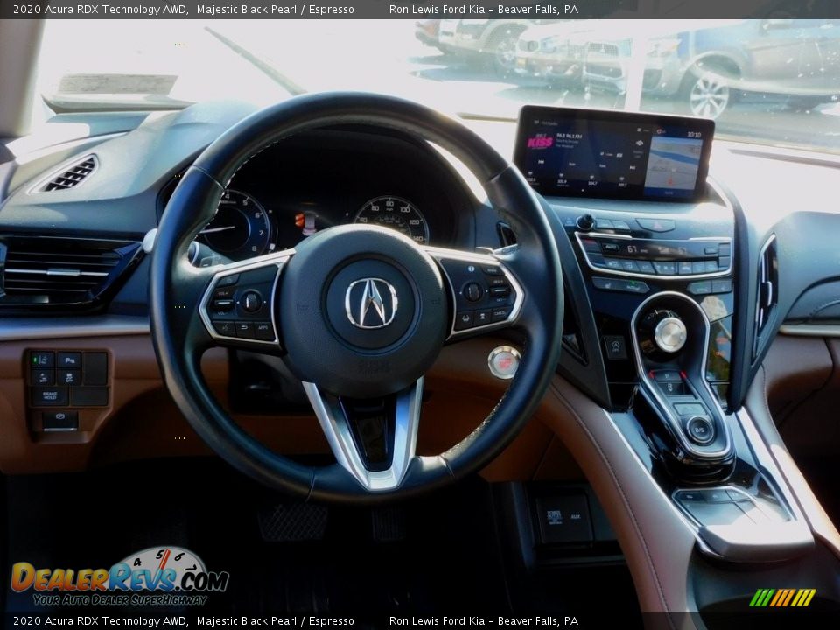The image size is (840, 630).
Task: Tap the navigation map preview on the screen
Action: [x=674, y=162]
